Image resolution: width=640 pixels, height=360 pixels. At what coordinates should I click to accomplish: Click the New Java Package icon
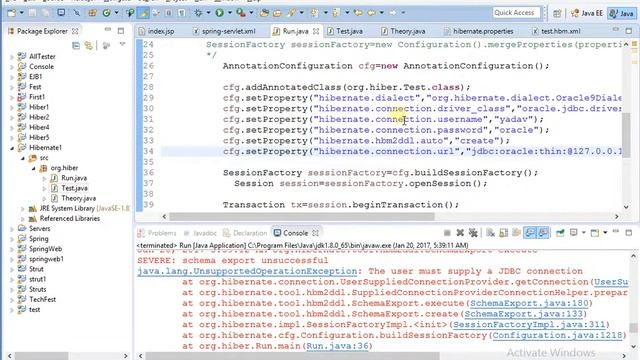click(x=92, y=13)
